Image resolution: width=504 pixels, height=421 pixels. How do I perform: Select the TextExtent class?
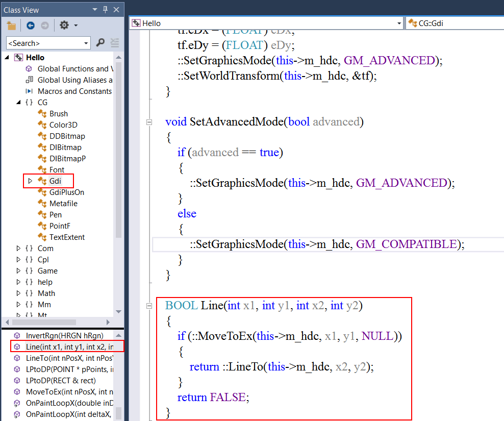67,237
